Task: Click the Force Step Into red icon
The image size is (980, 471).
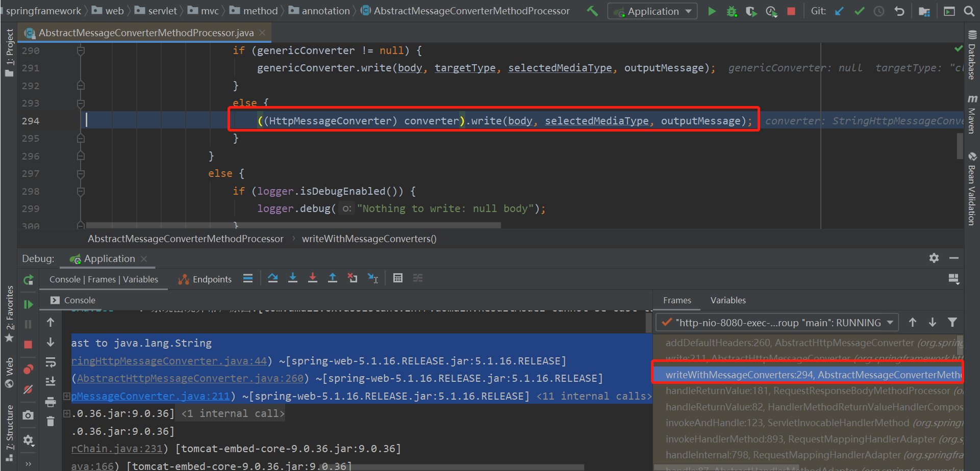Action: pyautogui.click(x=313, y=278)
